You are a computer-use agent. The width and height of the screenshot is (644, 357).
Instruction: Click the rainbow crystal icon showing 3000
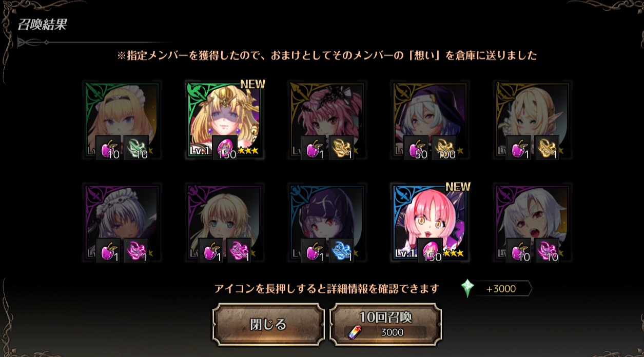click(355, 332)
